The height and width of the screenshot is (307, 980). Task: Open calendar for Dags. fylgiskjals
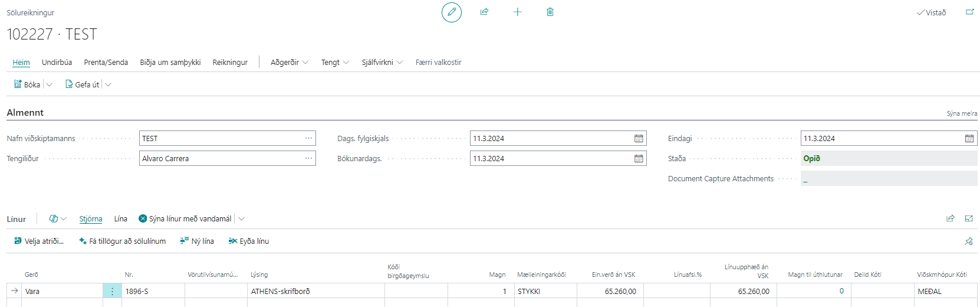(x=639, y=139)
